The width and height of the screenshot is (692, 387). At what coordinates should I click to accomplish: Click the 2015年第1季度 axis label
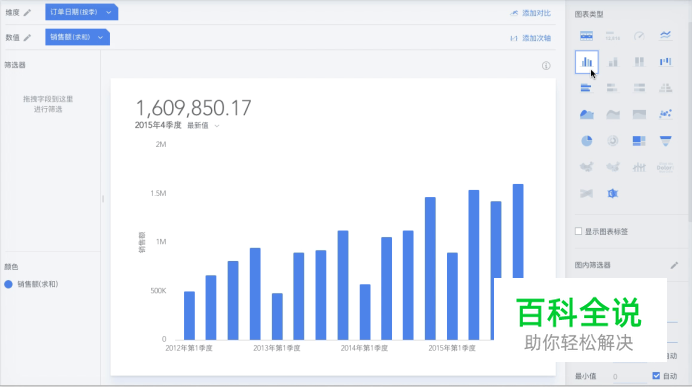pyautogui.click(x=452, y=348)
